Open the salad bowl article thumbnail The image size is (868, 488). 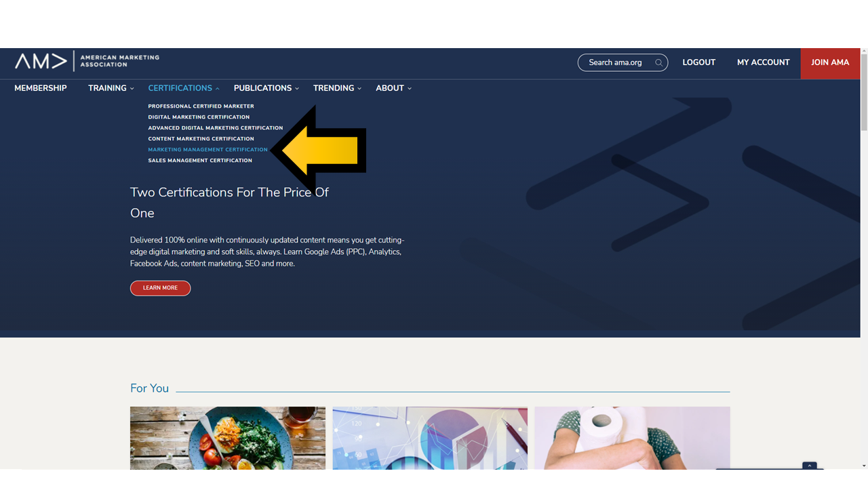(228, 438)
